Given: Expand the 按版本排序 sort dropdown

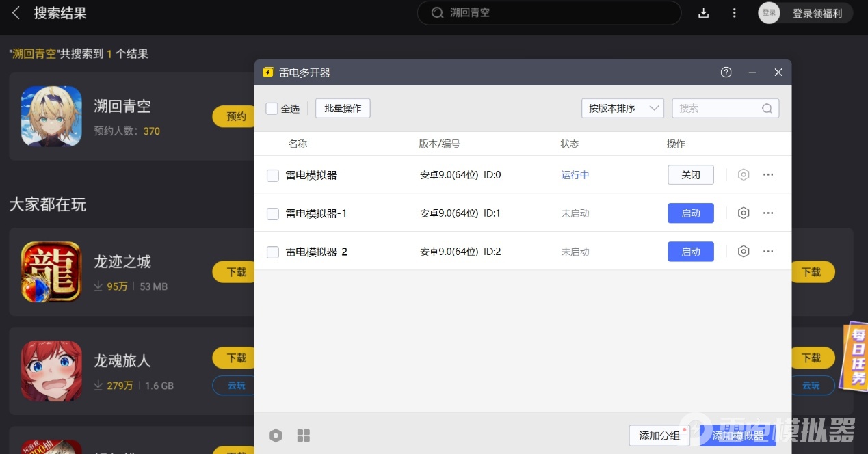Looking at the screenshot, I should [x=622, y=109].
